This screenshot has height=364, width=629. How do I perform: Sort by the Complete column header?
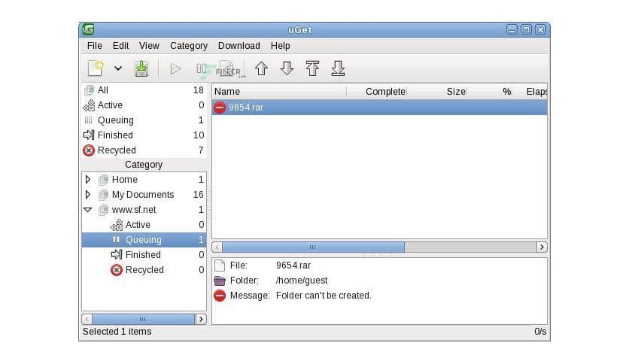click(377, 92)
